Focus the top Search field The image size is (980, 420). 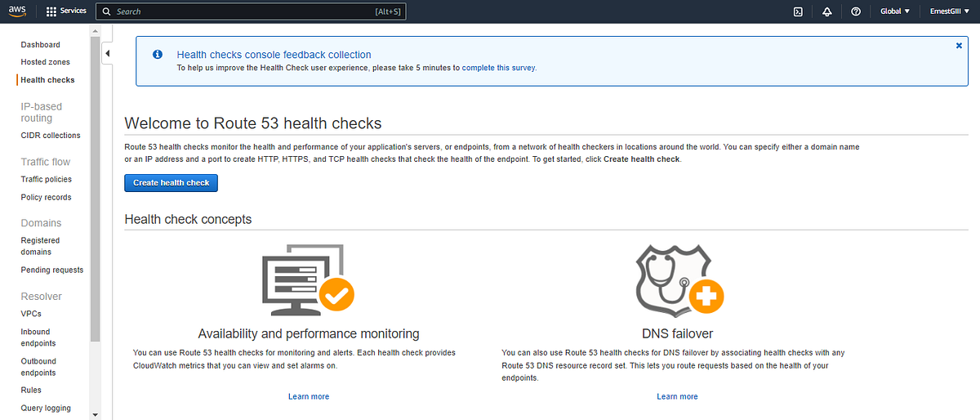click(x=251, y=11)
